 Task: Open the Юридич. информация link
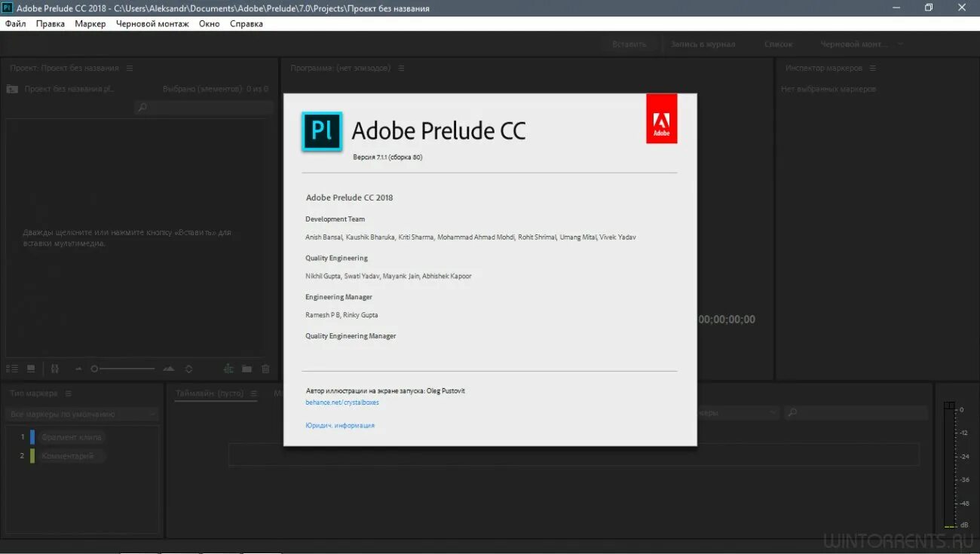pyautogui.click(x=340, y=426)
